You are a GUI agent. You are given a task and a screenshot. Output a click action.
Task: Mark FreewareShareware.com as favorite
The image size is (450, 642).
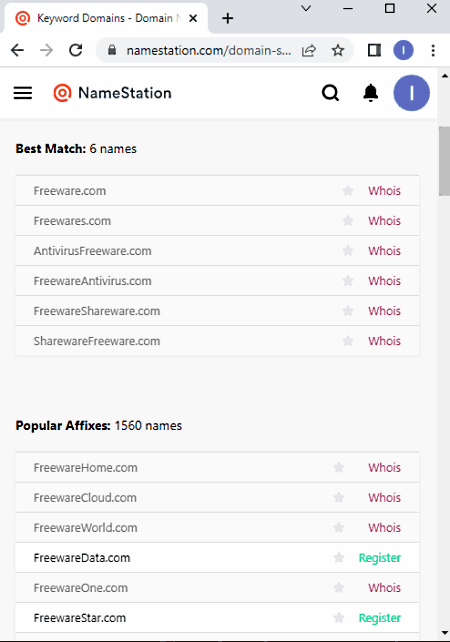pos(348,311)
